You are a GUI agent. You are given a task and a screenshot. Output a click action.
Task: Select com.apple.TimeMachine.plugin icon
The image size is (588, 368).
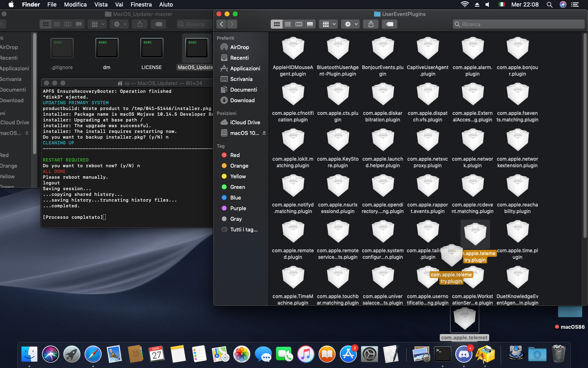point(293,277)
